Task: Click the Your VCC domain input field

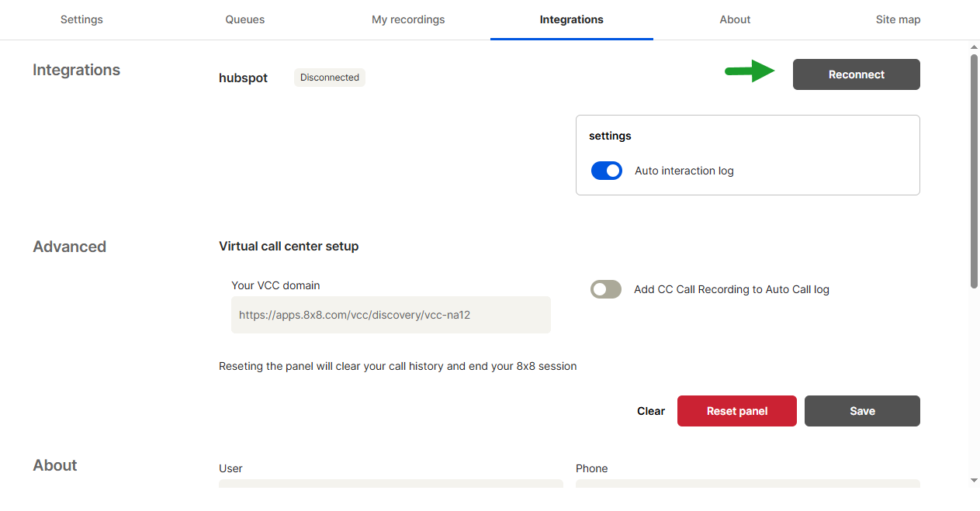Action: pos(391,315)
